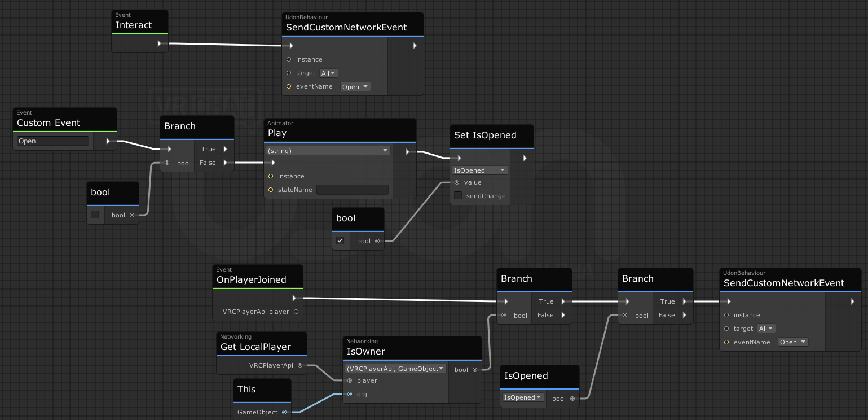Click bool output port of the checked bool node
Image resolution: width=868 pixels, height=420 pixels.
(377, 241)
